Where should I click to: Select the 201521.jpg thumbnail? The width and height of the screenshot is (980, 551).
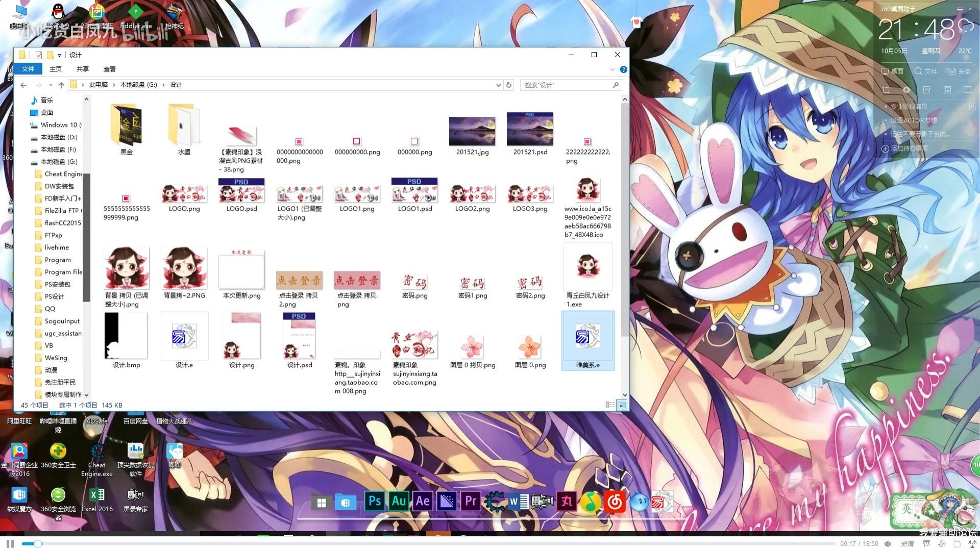(472, 131)
